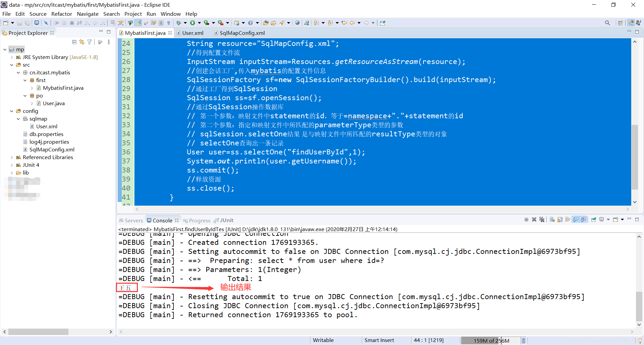The width and height of the screenshot is (644, 345).
Task: Open the Progress view tab
Action: 197,220
